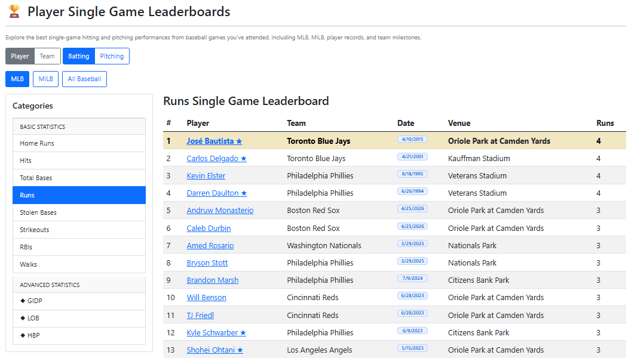Open Brandon Marsh player link
The width and height of the screenshot is (644, 358).
[x=212, y=280]
